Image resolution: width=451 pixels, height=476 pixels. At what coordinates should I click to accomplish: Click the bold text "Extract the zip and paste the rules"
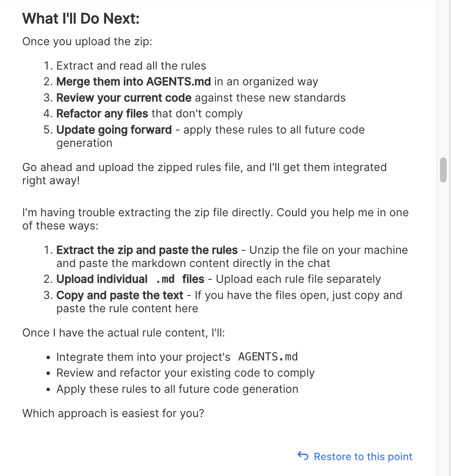[147, 250]
